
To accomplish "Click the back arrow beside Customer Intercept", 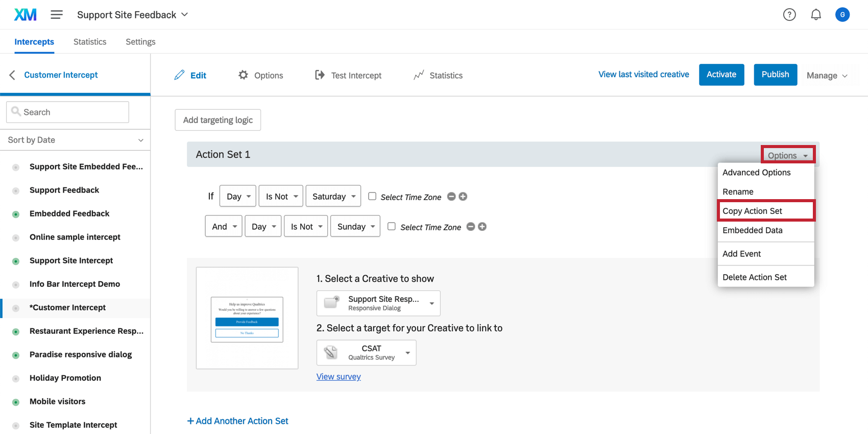I will click(x=12, y=75).
